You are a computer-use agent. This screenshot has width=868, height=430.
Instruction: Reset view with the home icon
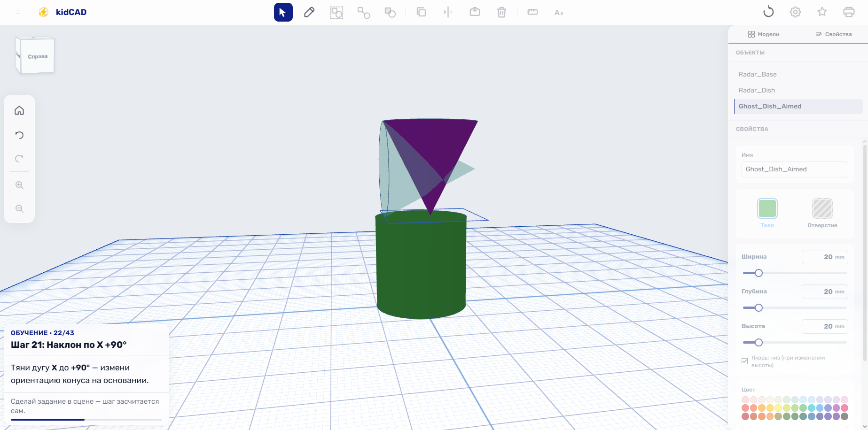(x=19, y=110)
